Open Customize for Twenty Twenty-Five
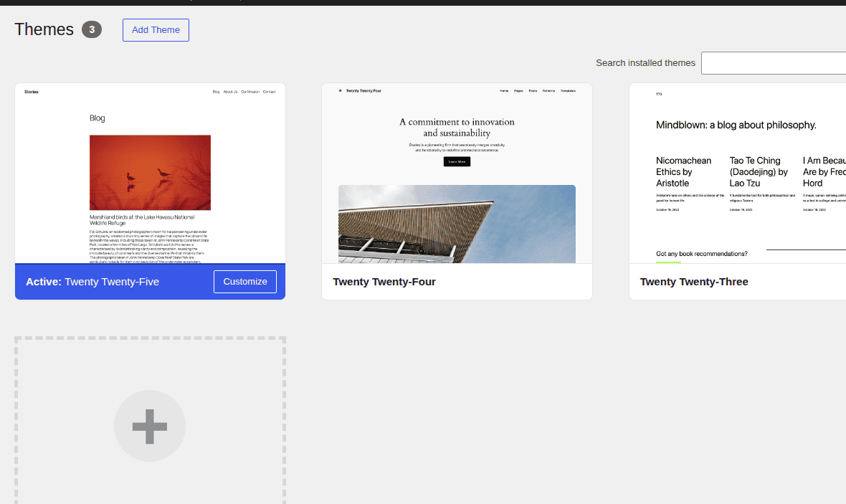 245,282
